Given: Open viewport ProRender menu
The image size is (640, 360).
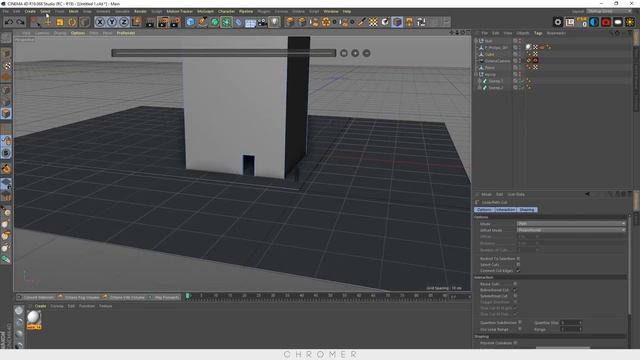Looking at the screenshot, I should (x=126, y=33).
